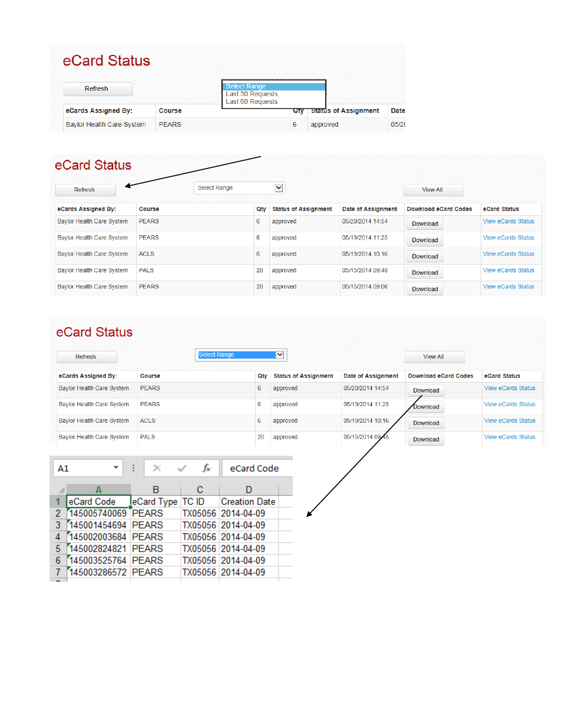
Task: Click View All in middle panel
Action: (x=433, y=190)
